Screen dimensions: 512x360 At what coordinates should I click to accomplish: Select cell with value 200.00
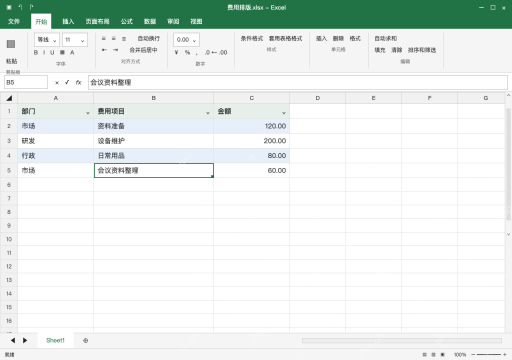point(252,141)
